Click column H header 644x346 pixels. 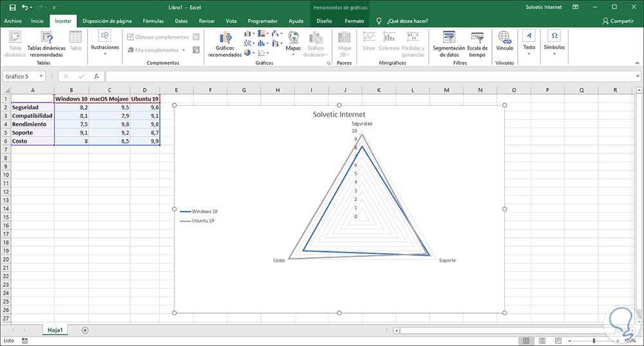278,90
